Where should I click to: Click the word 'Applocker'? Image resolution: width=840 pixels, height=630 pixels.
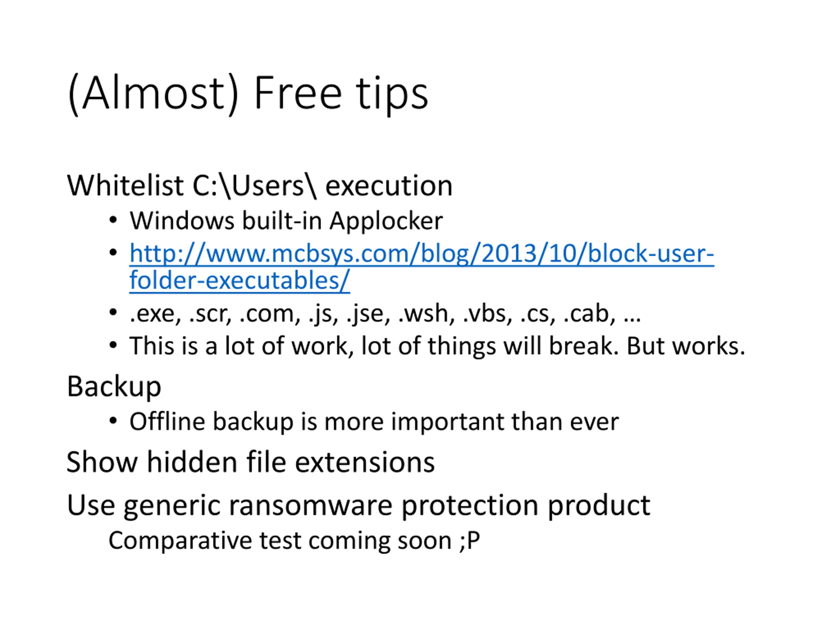click(386, 221)
